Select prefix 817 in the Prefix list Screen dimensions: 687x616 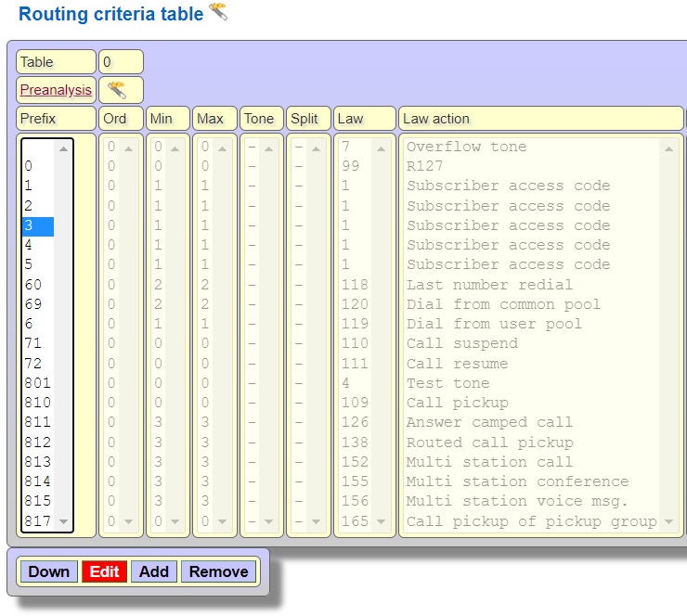coord(37,520)
